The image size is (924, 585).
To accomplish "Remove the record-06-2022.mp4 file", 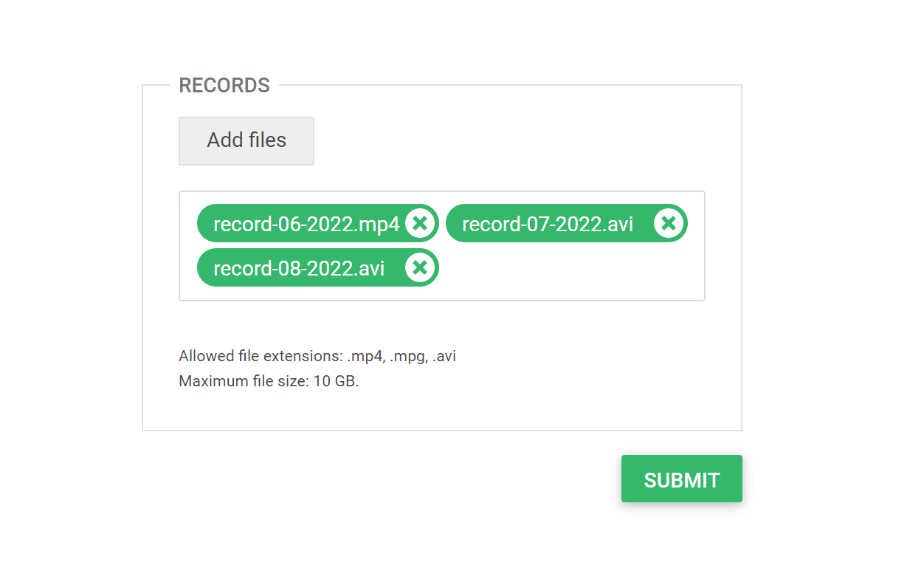I will pyautogui.click(x=420, y=223).
